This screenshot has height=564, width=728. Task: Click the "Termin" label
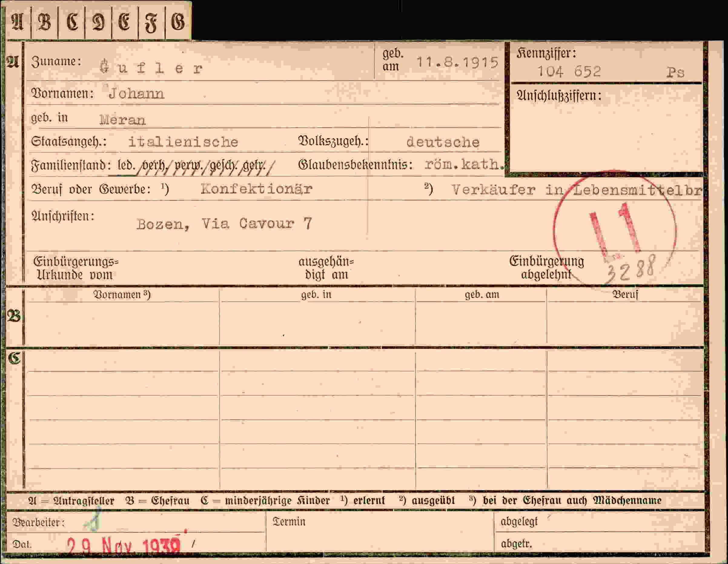(289, 522)
